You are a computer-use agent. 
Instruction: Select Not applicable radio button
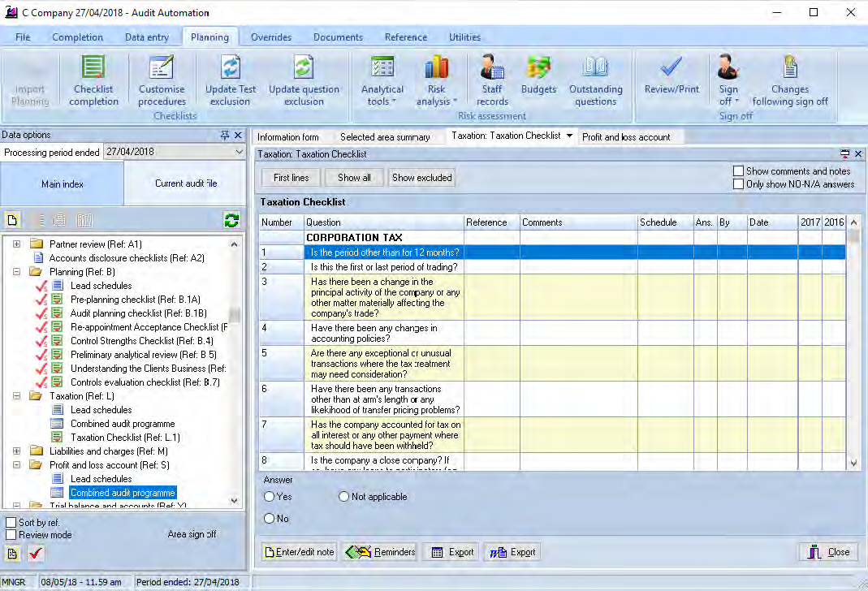point(343,497)
